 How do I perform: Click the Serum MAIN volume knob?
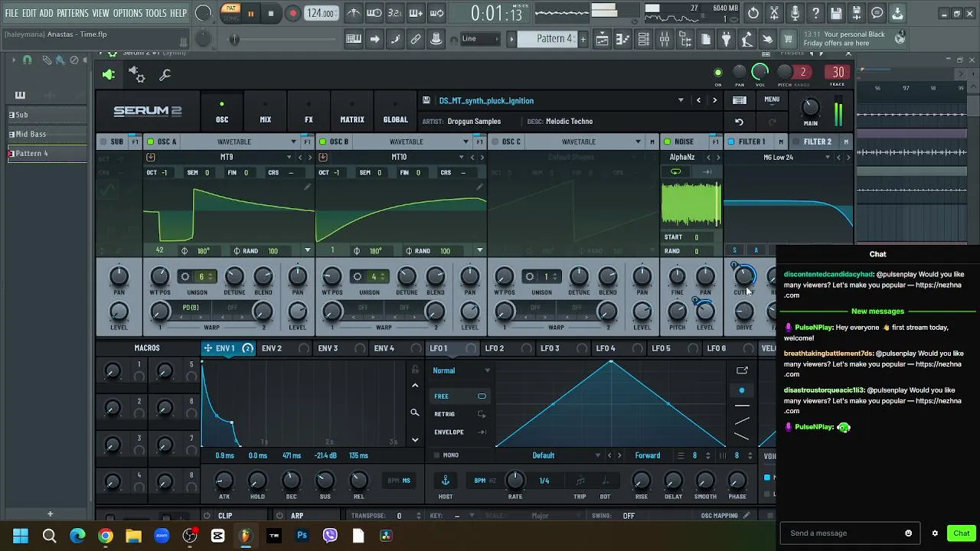tap(810, 107)
